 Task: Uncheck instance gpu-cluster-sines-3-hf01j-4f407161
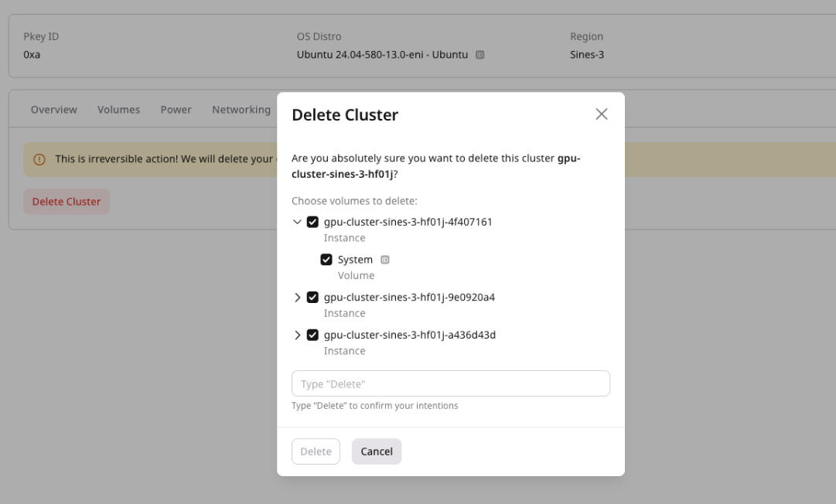[x=312, y=221]
